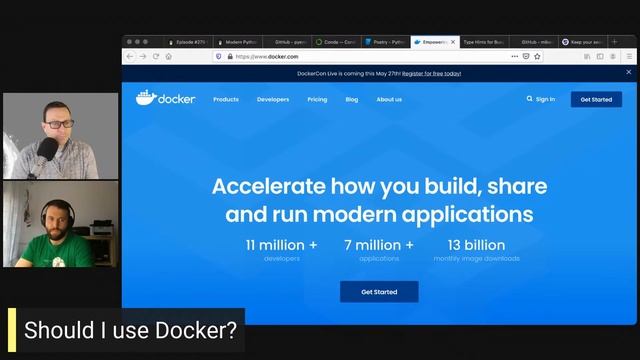Viewport: 640px width, 360px height.
Task: Click the '13 billion' statistic
Action: click(x=476, y=245)
